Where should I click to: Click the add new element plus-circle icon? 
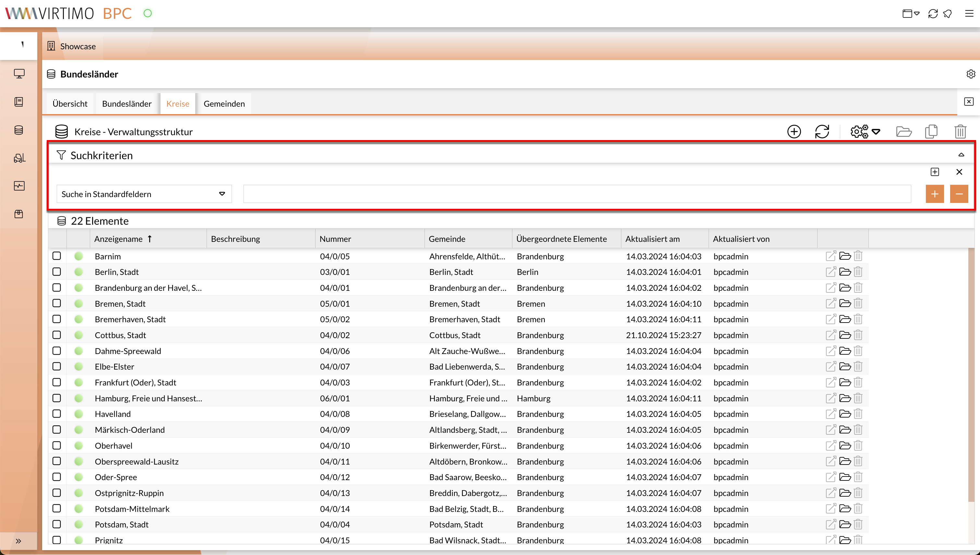(794, 132)
